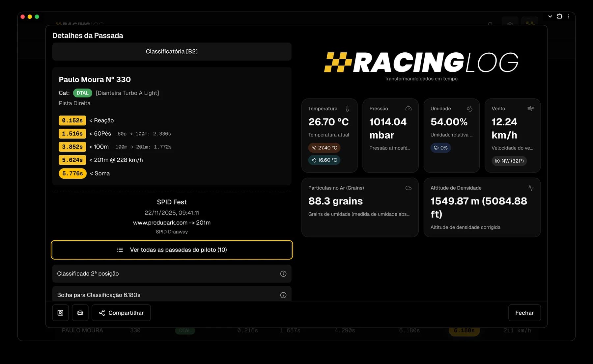Open info icon for Bolha para Classificação
Viewport: 593px width, 364px height.
coord(283,295)
